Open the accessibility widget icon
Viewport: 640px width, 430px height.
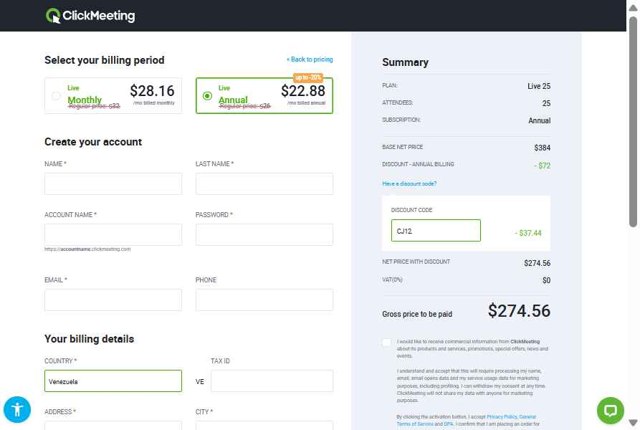17,409
